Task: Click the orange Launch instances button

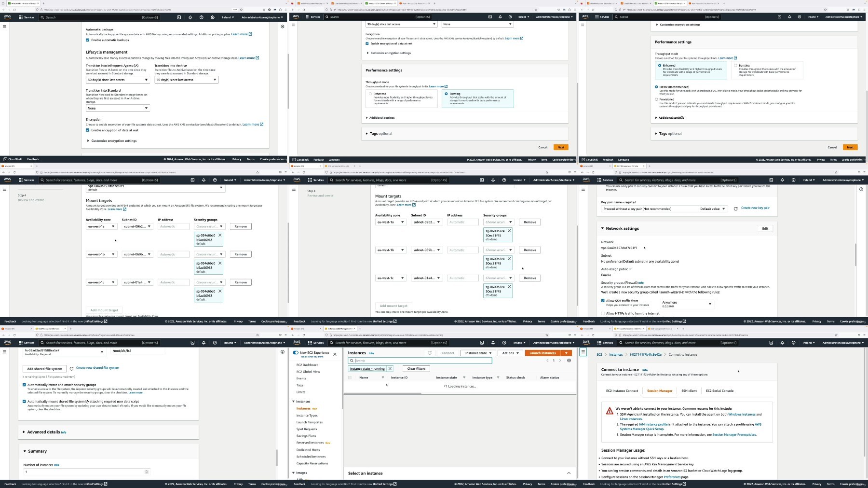Action: (543, 353)
